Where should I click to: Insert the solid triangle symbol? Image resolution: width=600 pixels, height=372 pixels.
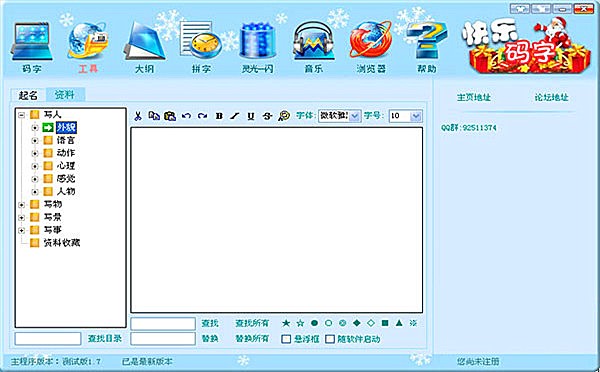pyautogui.click(x=399, y=323)
